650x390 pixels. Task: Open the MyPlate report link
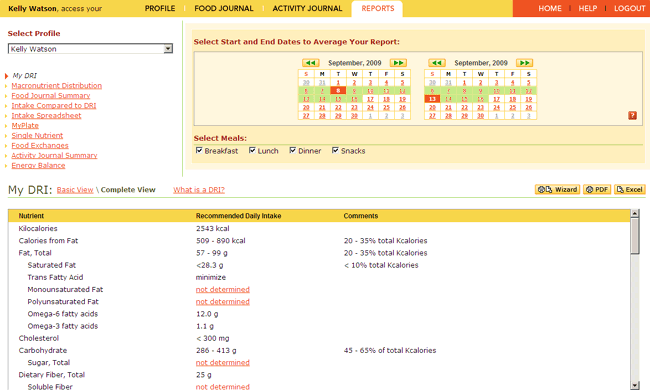pyautogui.click(x=25, y=125)
